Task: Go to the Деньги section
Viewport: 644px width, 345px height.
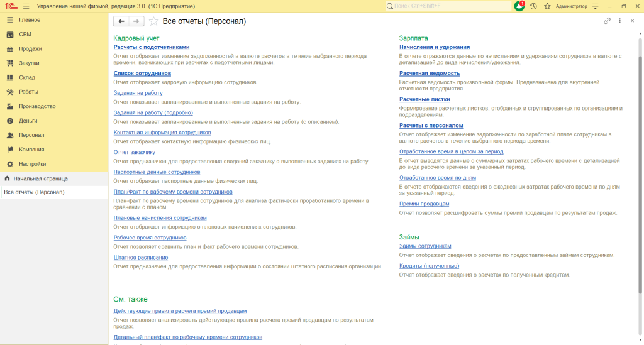Action: pyautogui.click(x=28, y=121)
